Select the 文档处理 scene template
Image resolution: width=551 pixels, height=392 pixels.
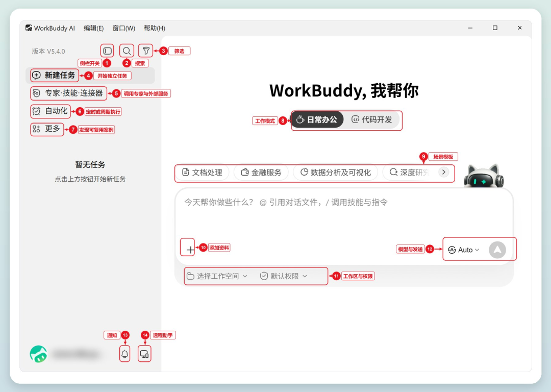pyautogui.click(x=202, y=173)
